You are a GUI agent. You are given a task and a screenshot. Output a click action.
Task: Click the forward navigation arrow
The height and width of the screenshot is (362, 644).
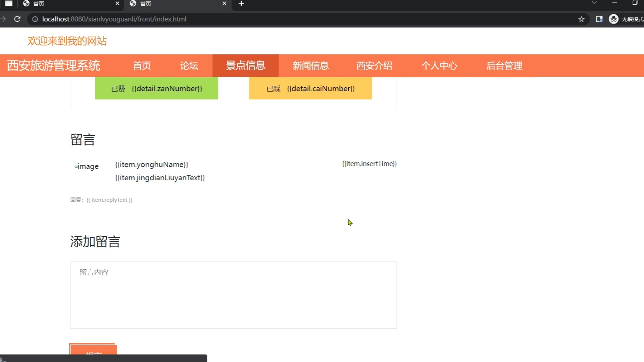tap(3, 19)
